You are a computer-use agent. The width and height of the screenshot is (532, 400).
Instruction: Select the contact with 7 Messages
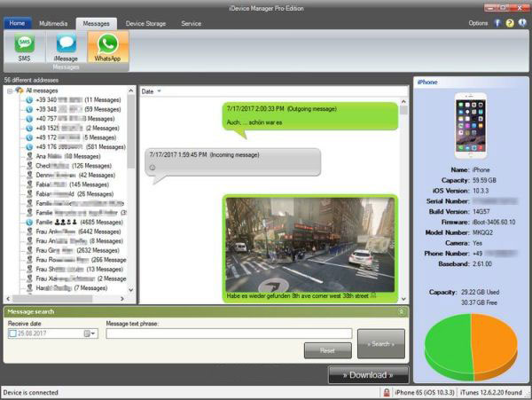click(72, 288)
